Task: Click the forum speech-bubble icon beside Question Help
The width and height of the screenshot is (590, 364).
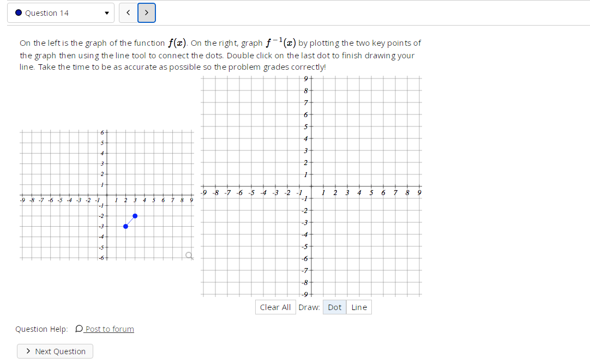Action: (x=79, y=329)
